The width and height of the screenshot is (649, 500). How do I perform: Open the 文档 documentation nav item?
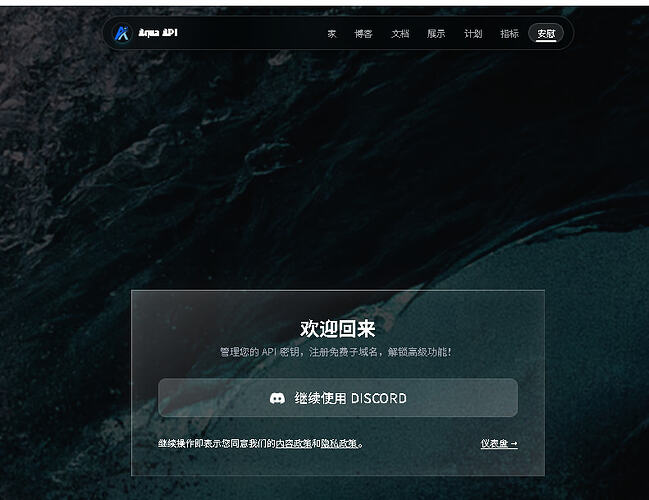coord(400,34)
